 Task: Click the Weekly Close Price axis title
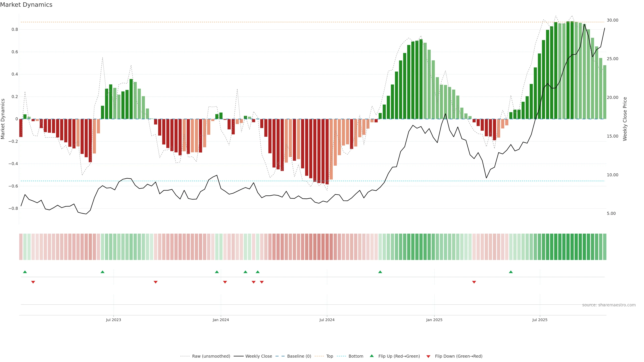coord(625,119)
